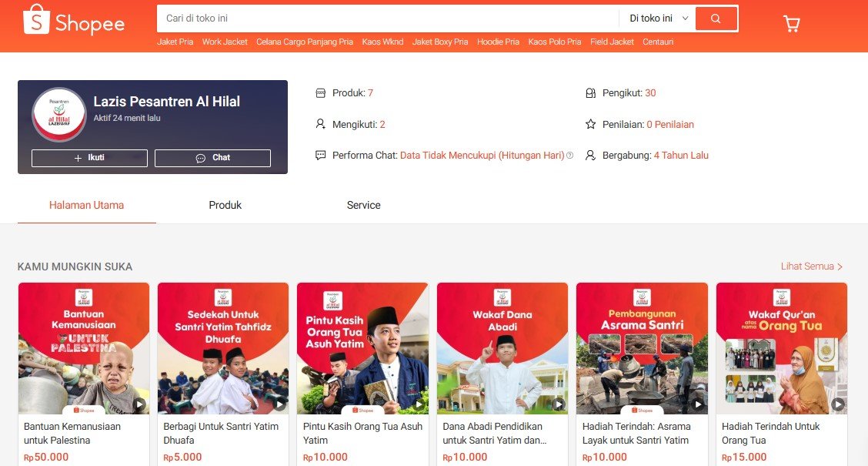The image size is (868, 466).
Task: Select the Halaman Utama tab
Action: [86, 205]
